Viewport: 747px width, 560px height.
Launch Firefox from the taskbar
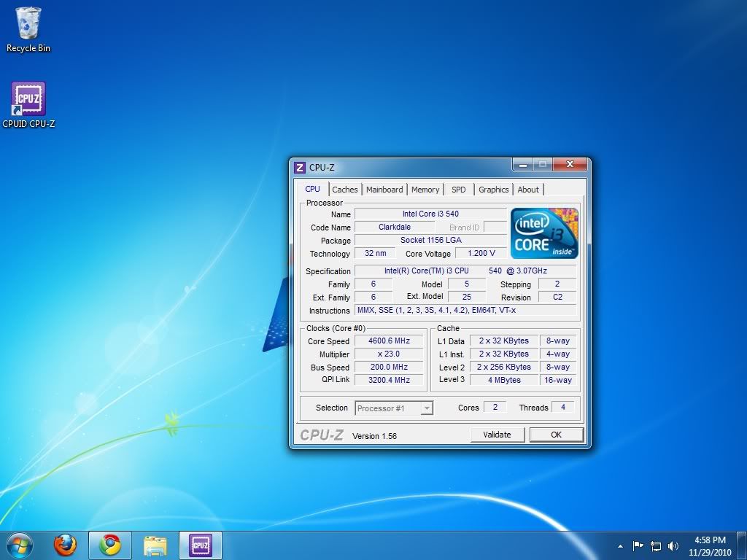[x=65, y=545]
